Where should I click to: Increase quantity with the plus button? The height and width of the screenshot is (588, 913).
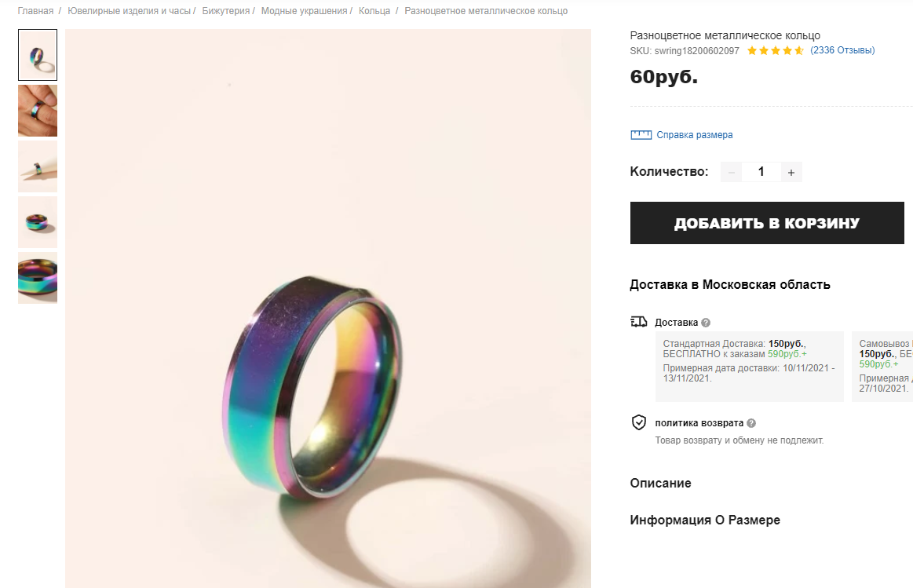[791, 173]
